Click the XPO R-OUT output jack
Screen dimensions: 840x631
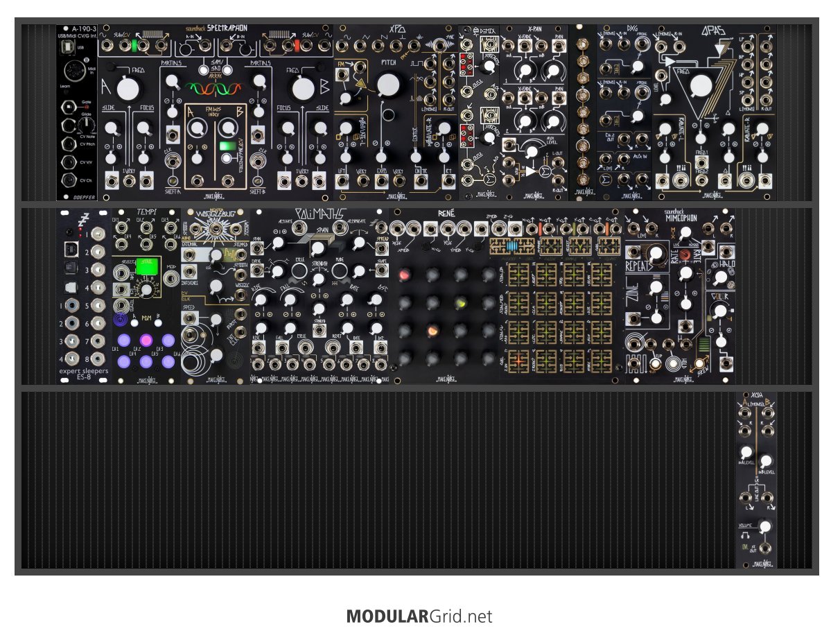pos(450,99)
